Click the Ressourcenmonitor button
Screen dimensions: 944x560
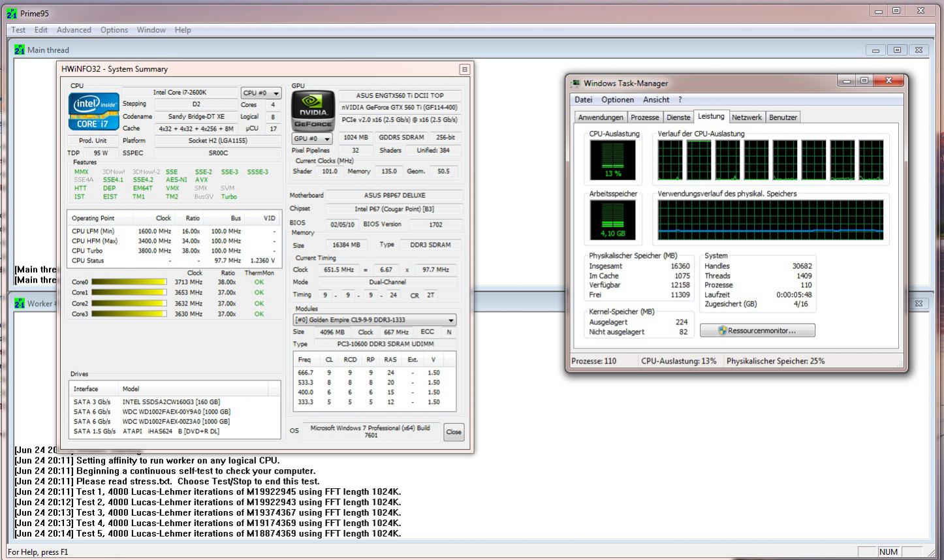click(757, 330)
